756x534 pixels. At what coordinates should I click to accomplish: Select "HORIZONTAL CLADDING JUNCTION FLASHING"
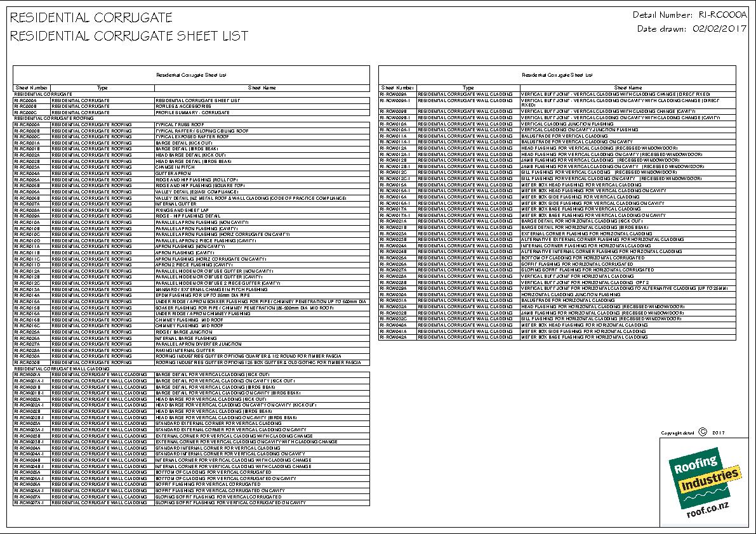tap(571, 294)
